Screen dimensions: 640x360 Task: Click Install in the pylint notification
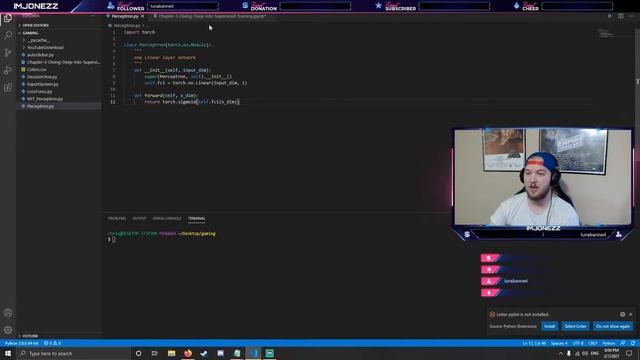[549, 326]
